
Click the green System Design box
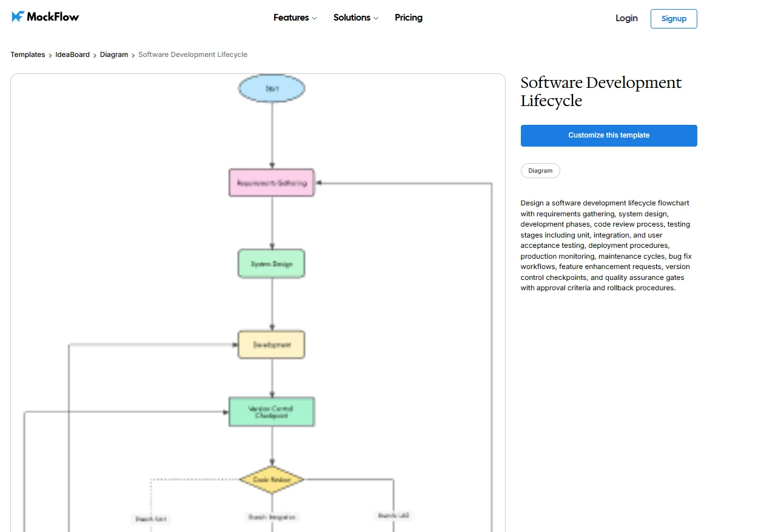tap(272, 264)
